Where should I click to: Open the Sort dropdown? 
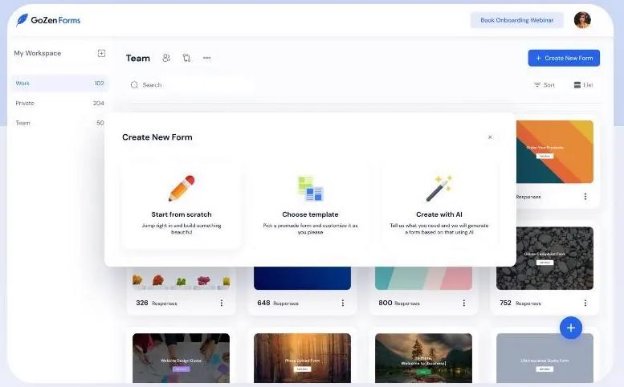[544, 85]
